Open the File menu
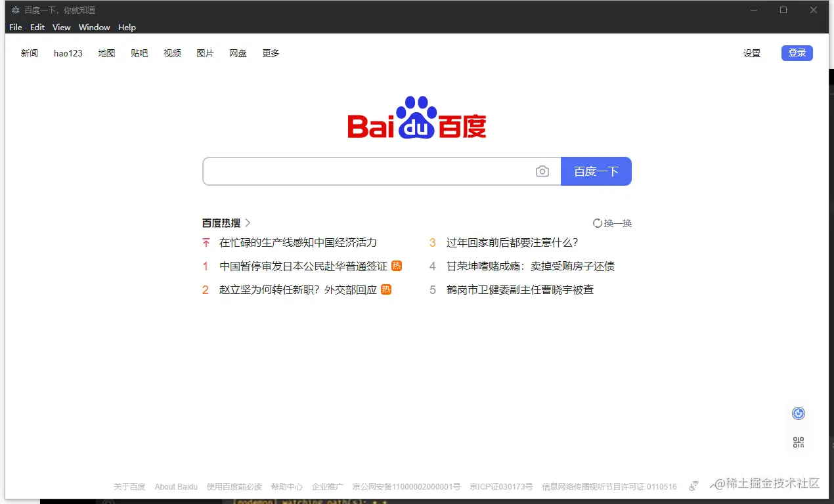This screenshot has width=834, height=504. pyautogui.click(x=15, y=27)
